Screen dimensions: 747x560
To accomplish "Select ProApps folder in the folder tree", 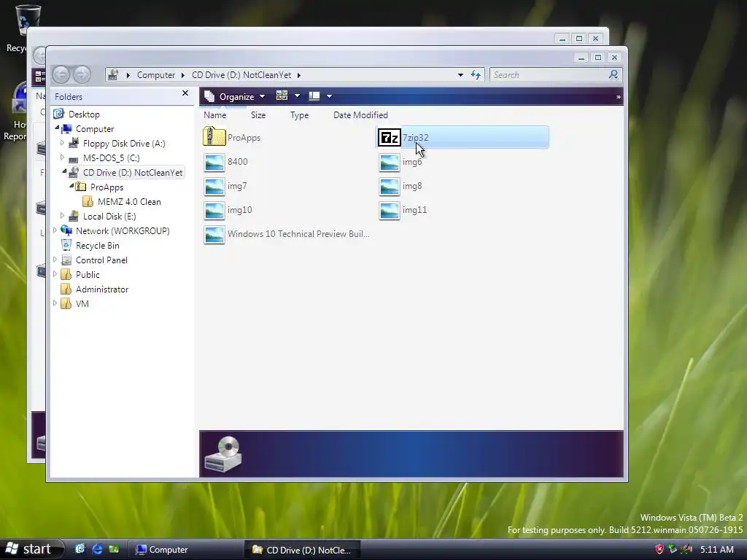I will click(x=107, y=187).
